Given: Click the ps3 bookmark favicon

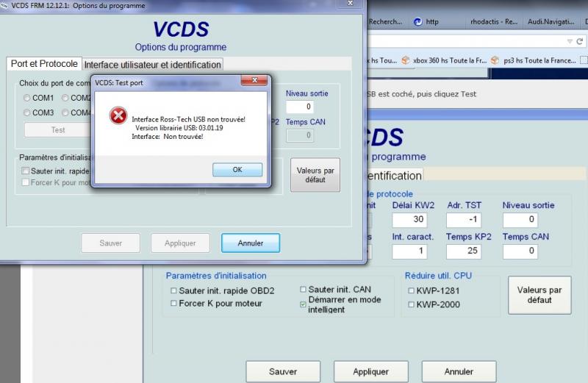Looking at the screenshot, I should point(495,60).
